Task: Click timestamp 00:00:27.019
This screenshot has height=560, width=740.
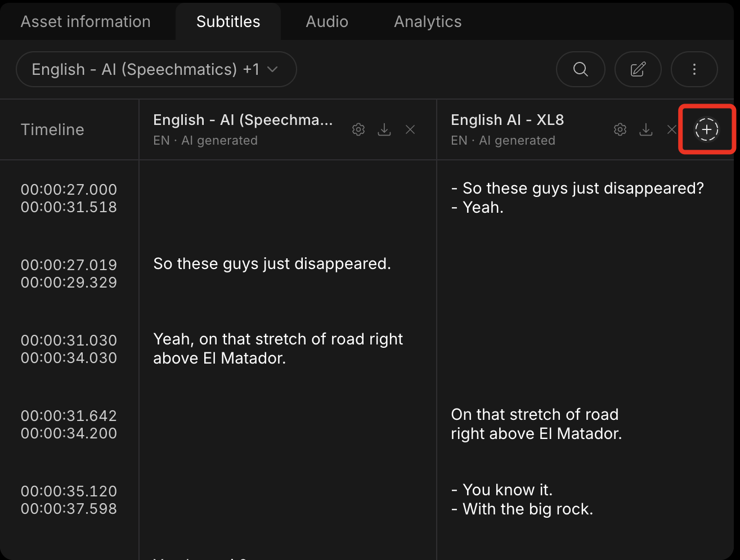Action: [69, 265]
